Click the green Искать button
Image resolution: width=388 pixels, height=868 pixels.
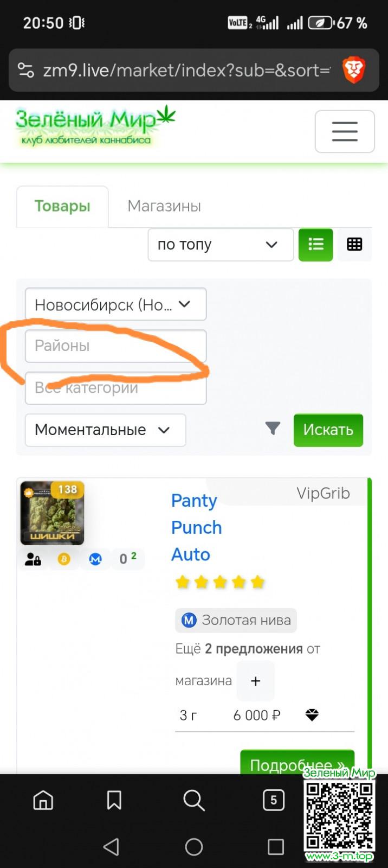point(328,430)
